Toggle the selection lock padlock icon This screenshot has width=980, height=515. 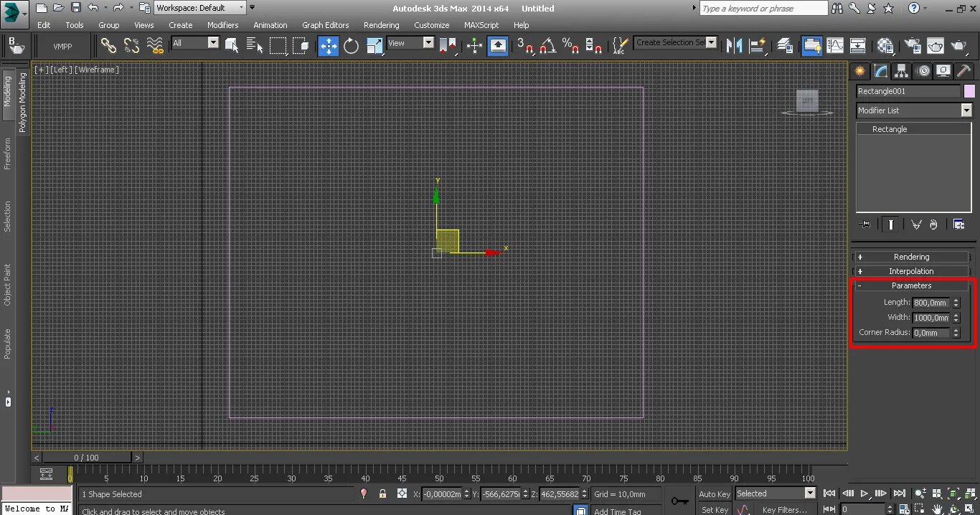click(382, 493)
